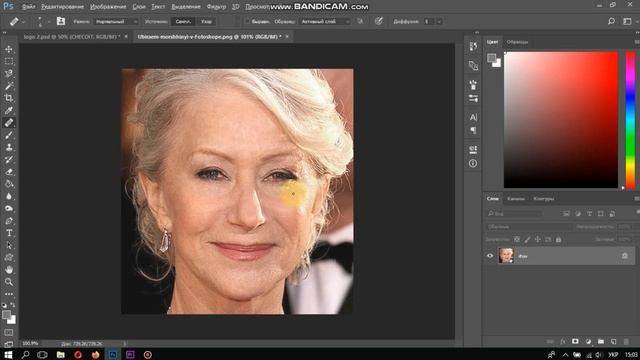Select the Shape tool
This screenshot has height=360, width=640.
click(x=9, y=258)
